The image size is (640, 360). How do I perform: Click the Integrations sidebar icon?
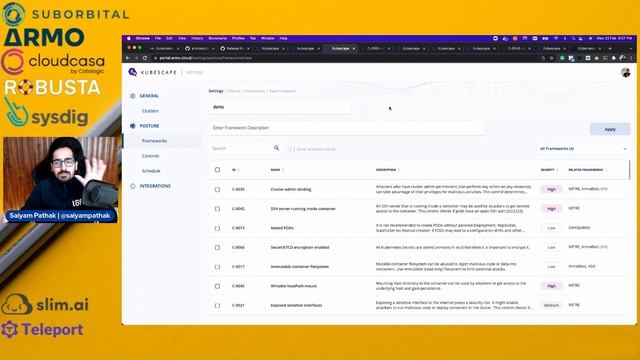(133, 186)
